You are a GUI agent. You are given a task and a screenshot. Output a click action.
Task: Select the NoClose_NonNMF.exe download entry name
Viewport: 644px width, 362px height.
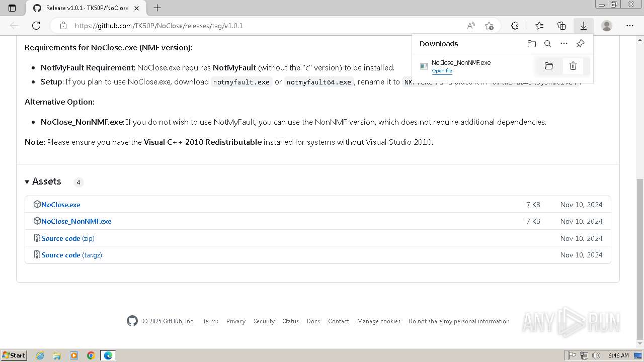(x=461, y=63)
